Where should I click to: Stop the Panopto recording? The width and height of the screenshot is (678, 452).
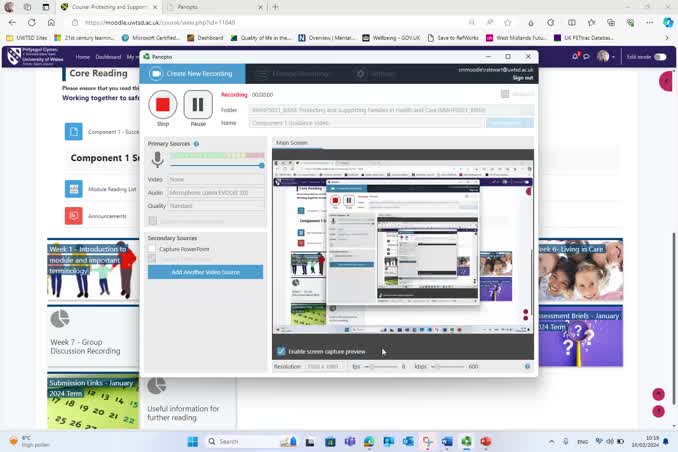pyautogui.click(x=163, y=104)
